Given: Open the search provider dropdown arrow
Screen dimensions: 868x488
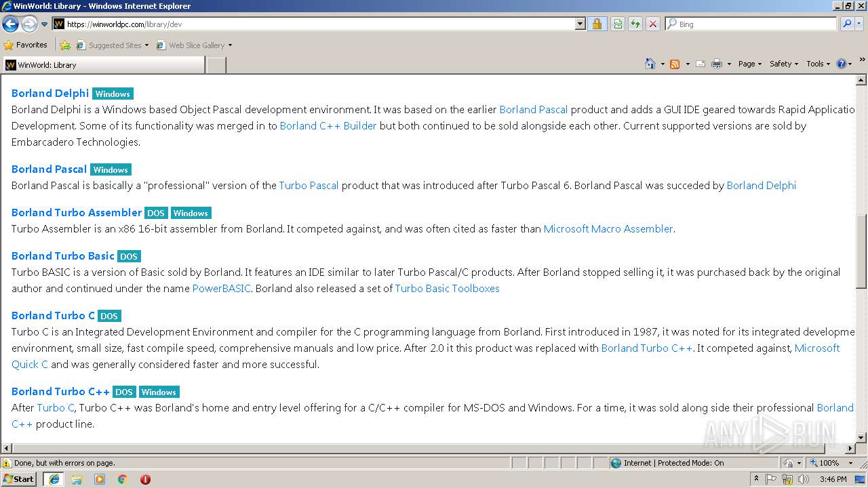Looking at the screenshot, I should point(860,24).
